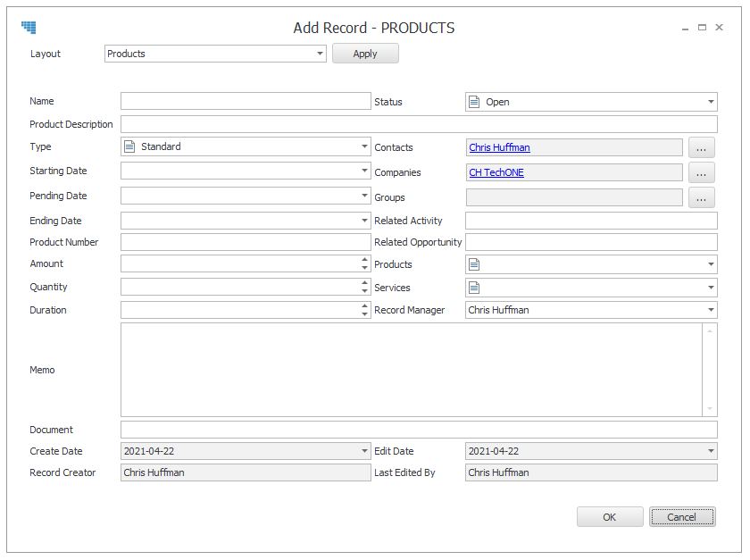Open the Chris Huffman contact link
750x560 pixels.
tap(499, 147)
